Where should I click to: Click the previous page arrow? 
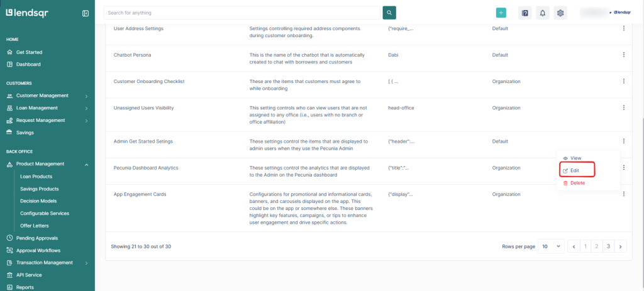574,247
